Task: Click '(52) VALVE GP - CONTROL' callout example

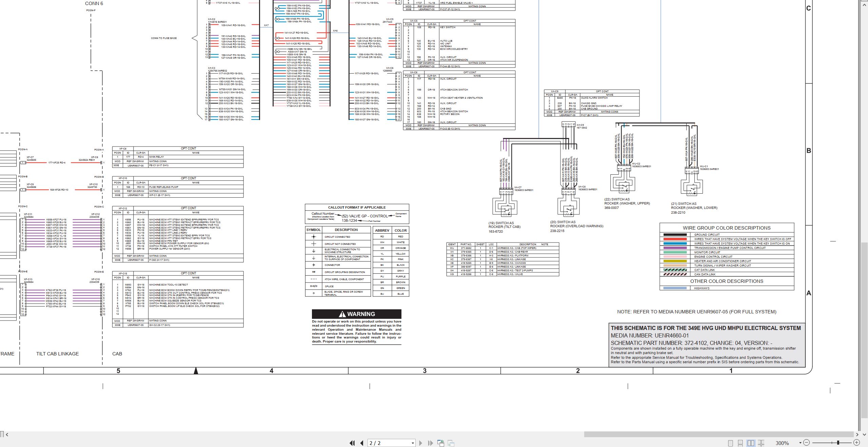Action: point(364,216)
